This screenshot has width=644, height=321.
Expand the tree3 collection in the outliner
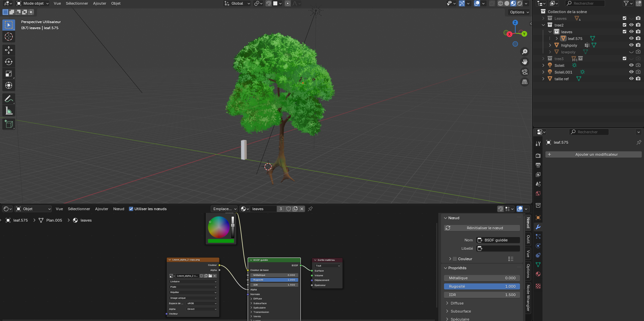click(543, 59)
